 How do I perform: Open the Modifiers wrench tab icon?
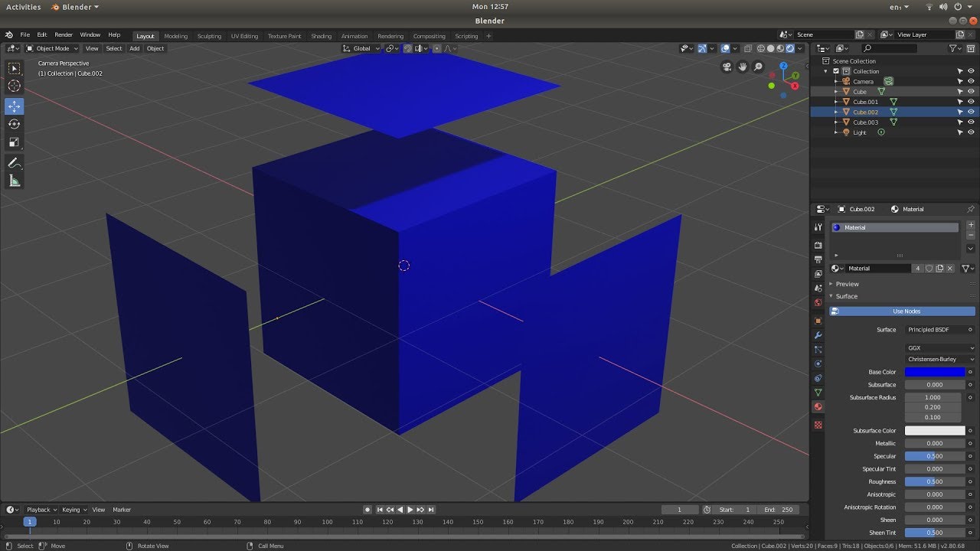click(818, 335)
